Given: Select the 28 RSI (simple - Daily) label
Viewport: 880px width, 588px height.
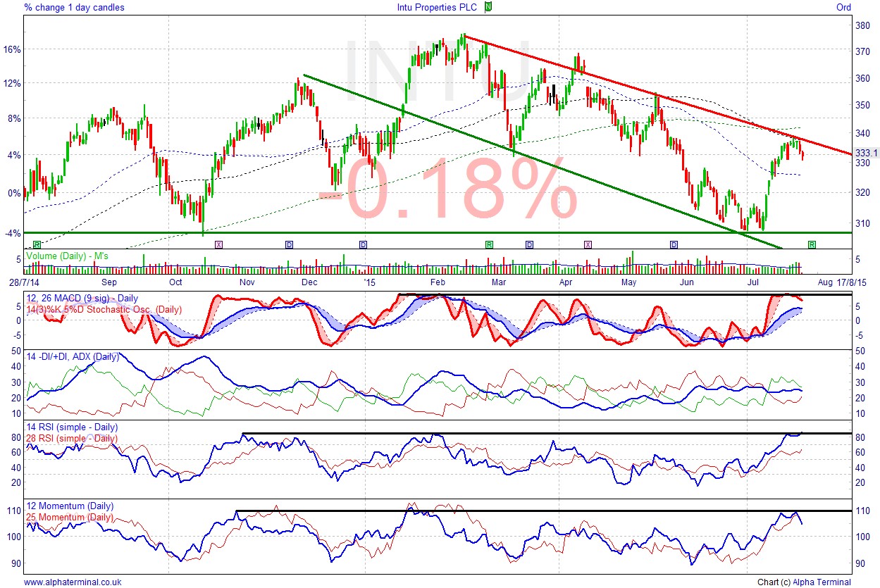Looking at the screenshot, I should coord(72,438).
